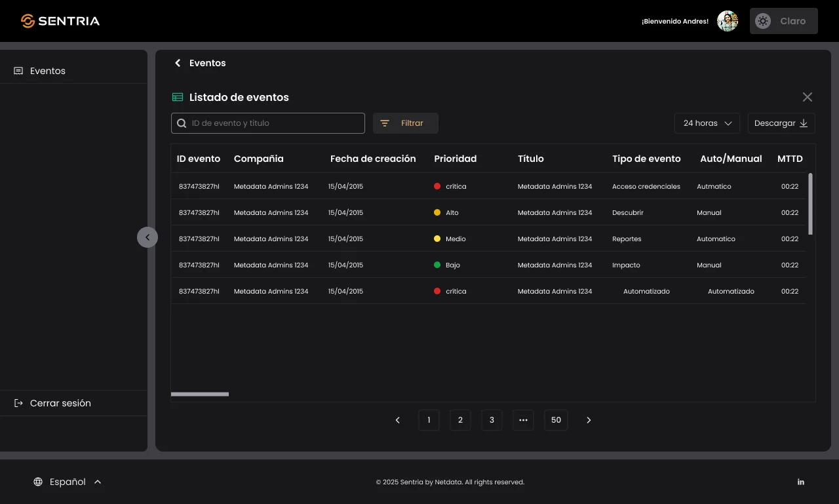
Task: Go to page 3
Action: click(x=492, y=420)
